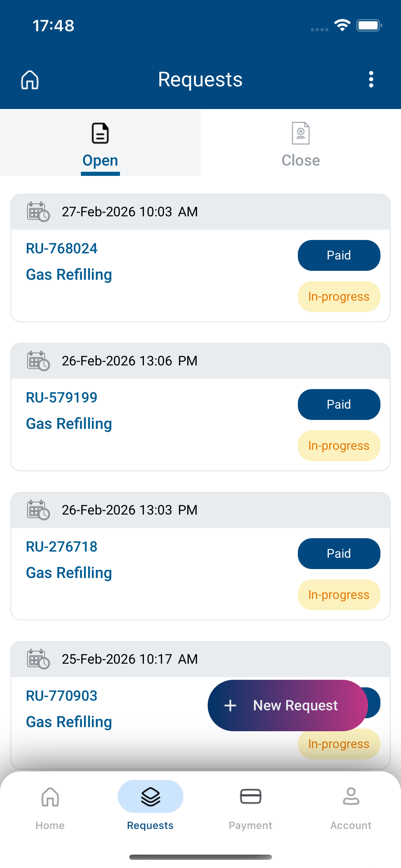Click the calendar icon beside 26-Feb-2026 13:06
Viewport: 401px width, 868px height.
38,361
